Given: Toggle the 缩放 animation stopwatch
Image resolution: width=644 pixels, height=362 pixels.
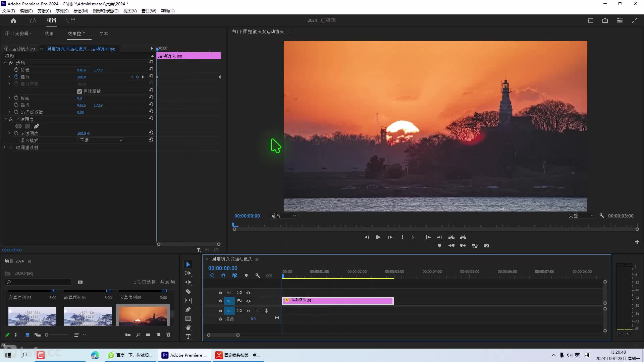Looking at the screenshot, I should 16,77.
